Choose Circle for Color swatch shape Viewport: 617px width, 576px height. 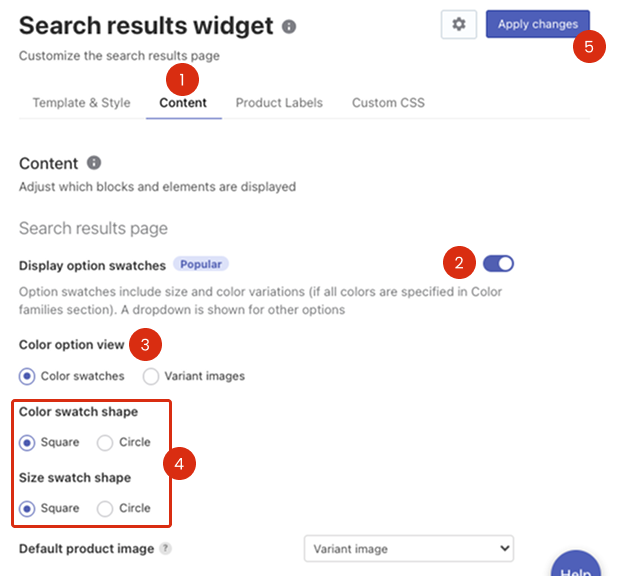tap(105, 442)
